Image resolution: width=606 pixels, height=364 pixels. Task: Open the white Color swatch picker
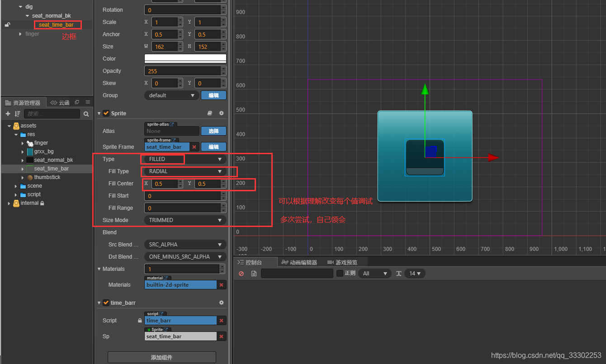coord(185,59)
